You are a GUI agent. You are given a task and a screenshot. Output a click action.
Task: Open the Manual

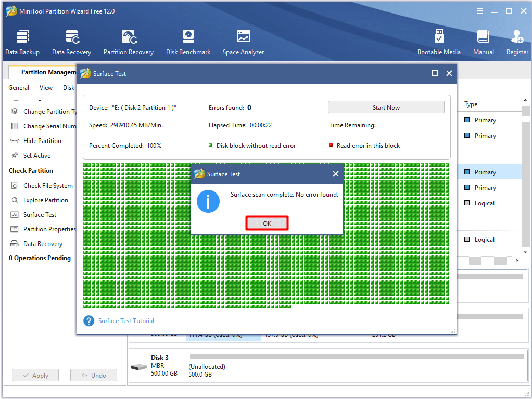point(484,42)
